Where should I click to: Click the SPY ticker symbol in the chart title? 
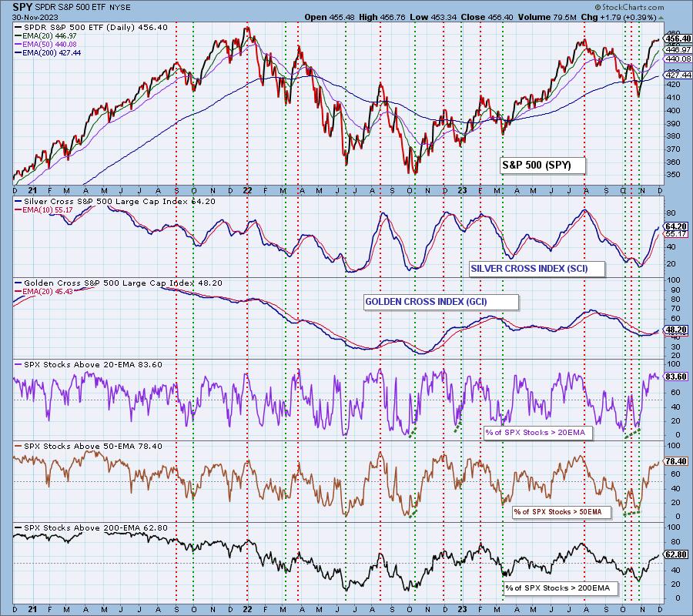tap(22, 7)
